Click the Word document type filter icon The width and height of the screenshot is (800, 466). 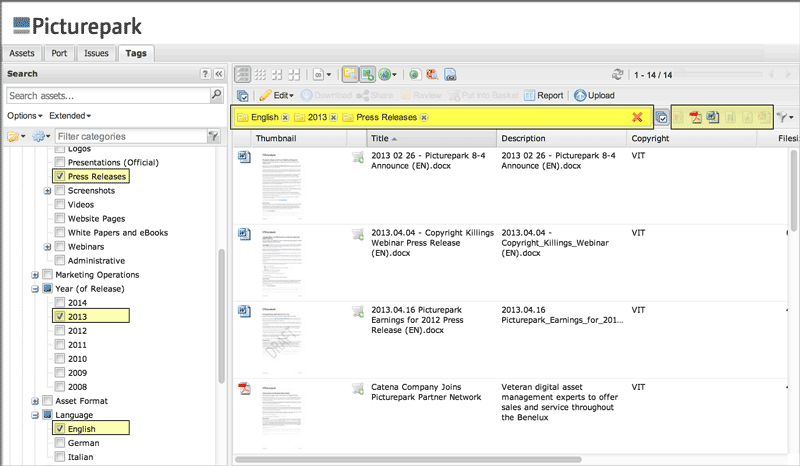(713, 117)
